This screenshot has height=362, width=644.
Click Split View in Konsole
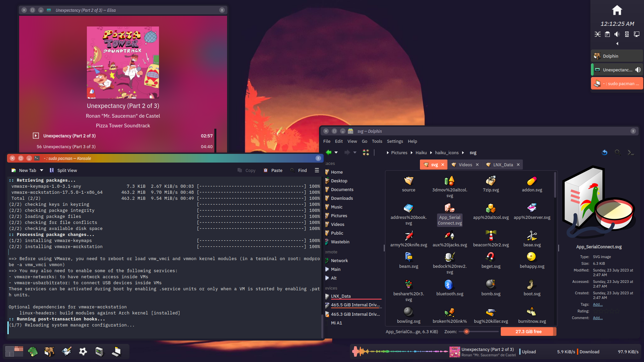point(63,170)
